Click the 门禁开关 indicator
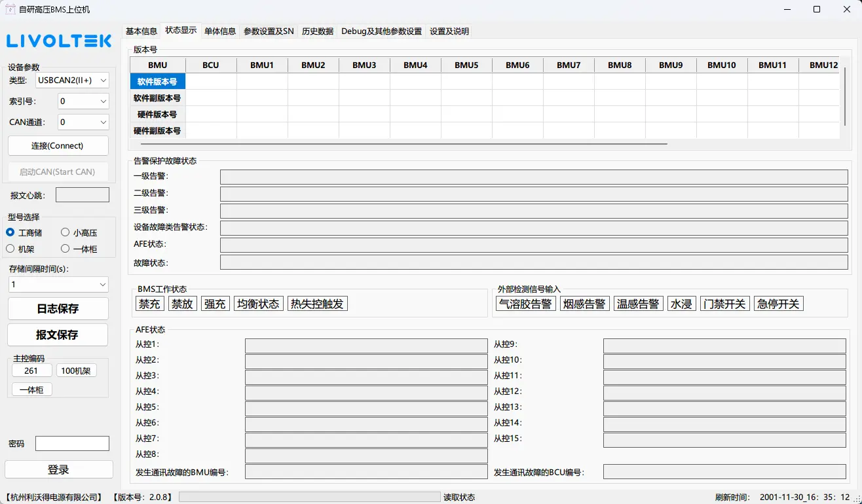 [724, 304]
